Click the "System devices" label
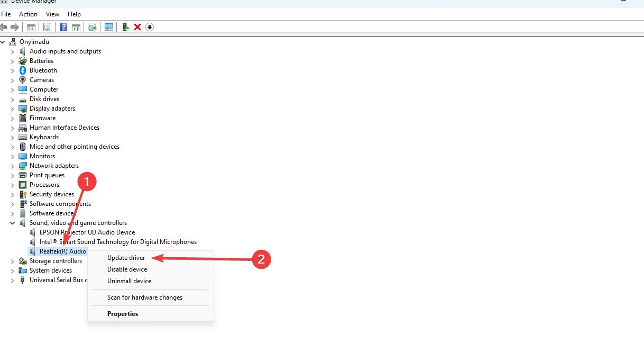The height and width of the screenshot is (343, 644). [51, 270]
